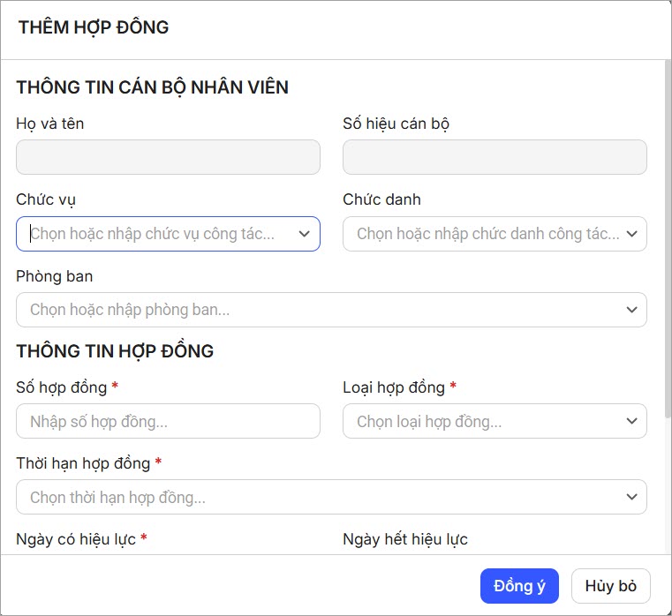Viewport: 672px width, 616px height.
Task: Click the 'THÔNG TIN HỢP ĐỒNG' section heading
Action: click(x=115, y=351)
